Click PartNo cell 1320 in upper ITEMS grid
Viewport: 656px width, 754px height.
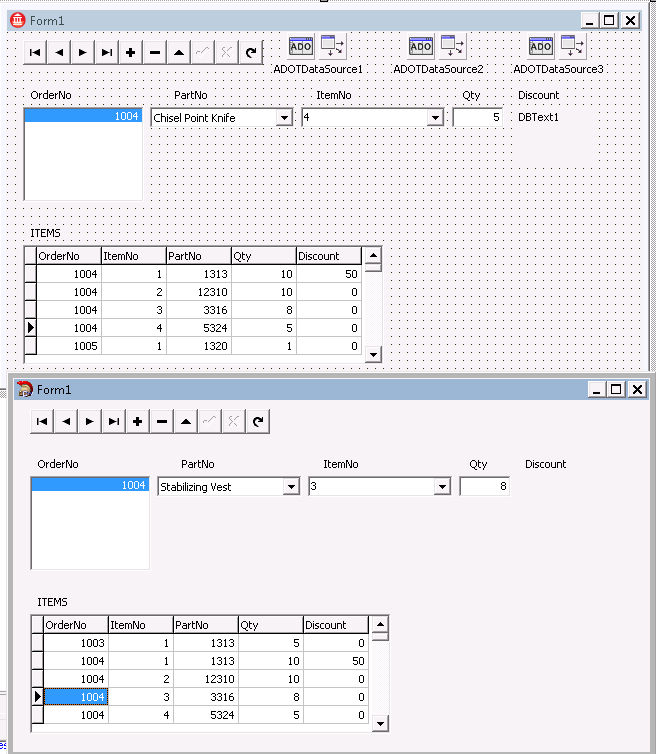pyautogui.click(x=199, y=346)
